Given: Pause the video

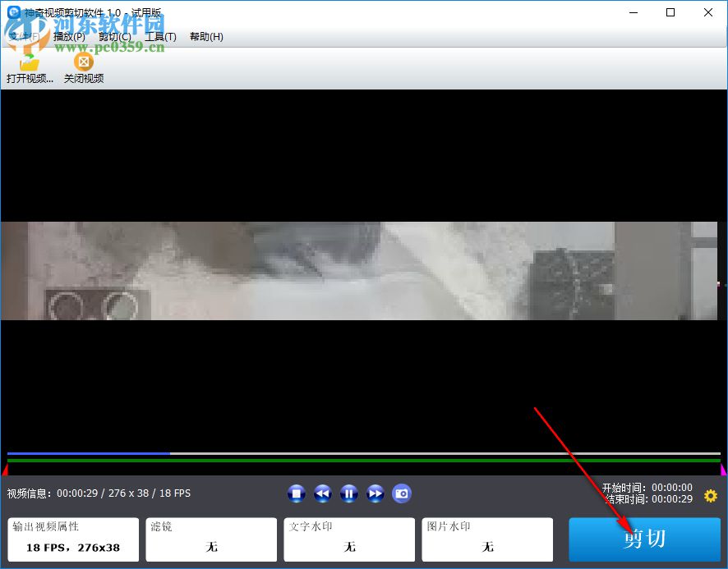Looking at the screenshot, I should pyautogui.click(x=349, y=493).
